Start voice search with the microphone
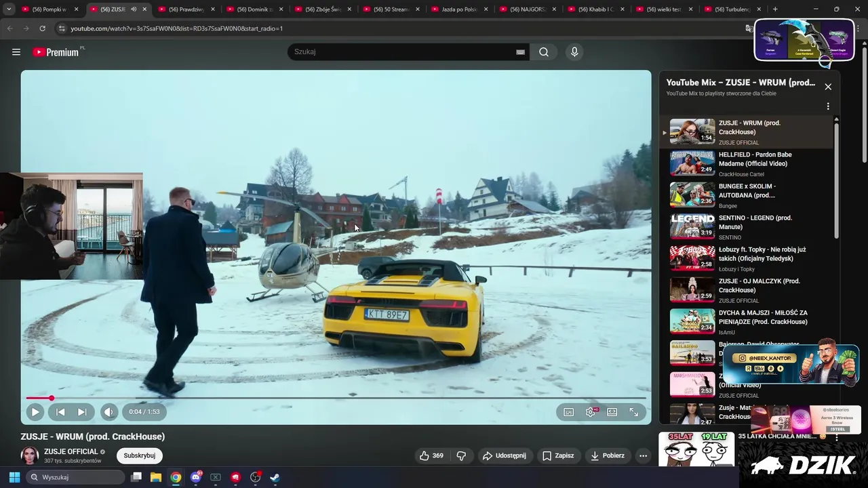Viewport: 868px width, 488px height. 574,52
